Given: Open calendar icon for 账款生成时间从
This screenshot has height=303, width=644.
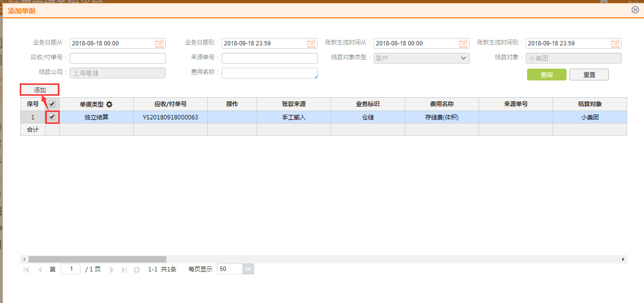Looking at the screenshot, I should (x=463, y=43).
